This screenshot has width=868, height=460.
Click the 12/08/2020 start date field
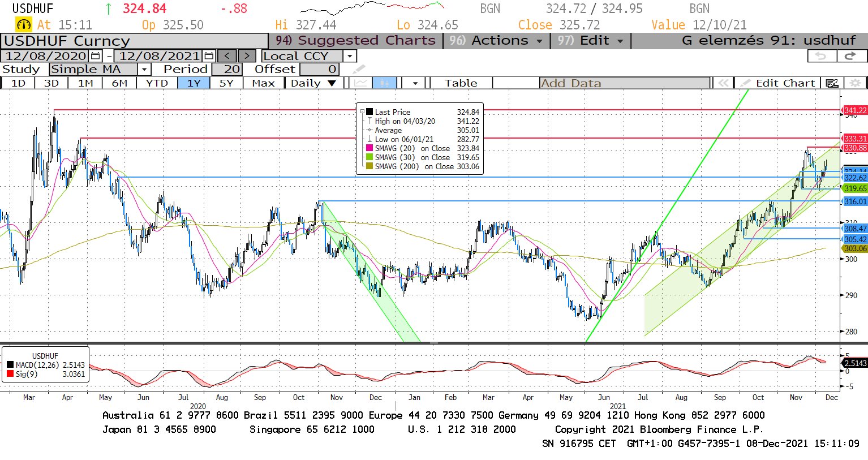pos(45,56)
